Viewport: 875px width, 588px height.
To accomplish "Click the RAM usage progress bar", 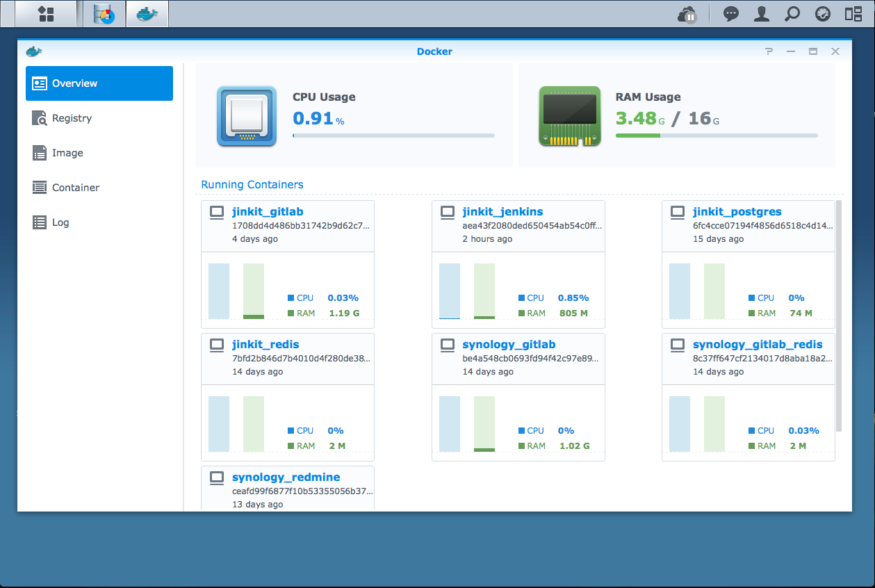I will pos(716,136).
